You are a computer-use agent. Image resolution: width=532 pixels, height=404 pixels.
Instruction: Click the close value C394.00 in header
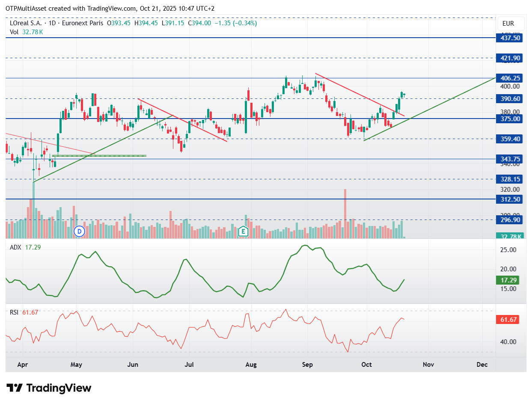pos(199,23)
